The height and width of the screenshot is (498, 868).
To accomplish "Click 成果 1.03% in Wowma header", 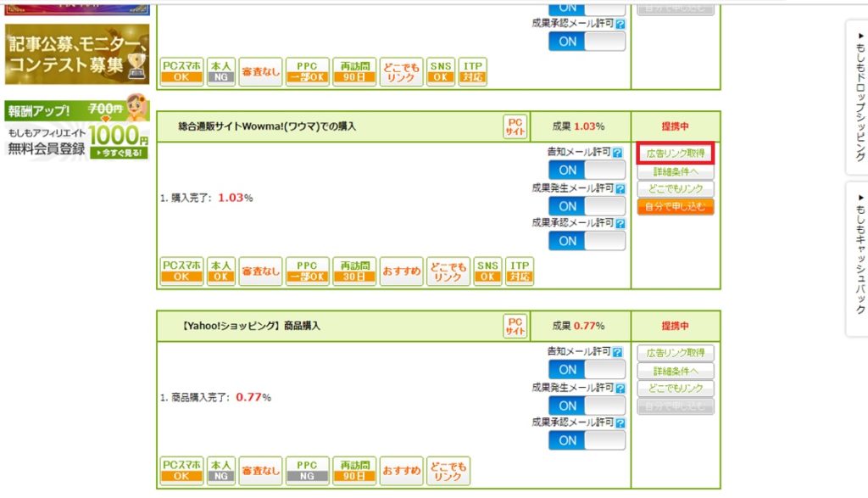I will [x=578, y=126].
